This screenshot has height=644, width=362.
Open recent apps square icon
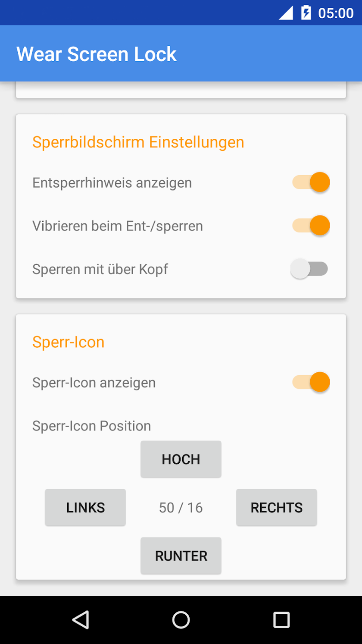click(281, 620)
